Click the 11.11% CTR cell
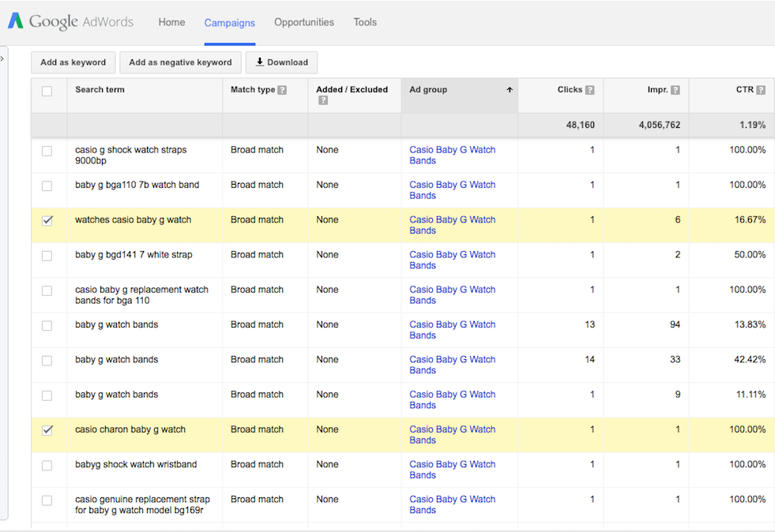Viewport: 775px width, 532px height. pyautogui.click(x=751, y=395)
